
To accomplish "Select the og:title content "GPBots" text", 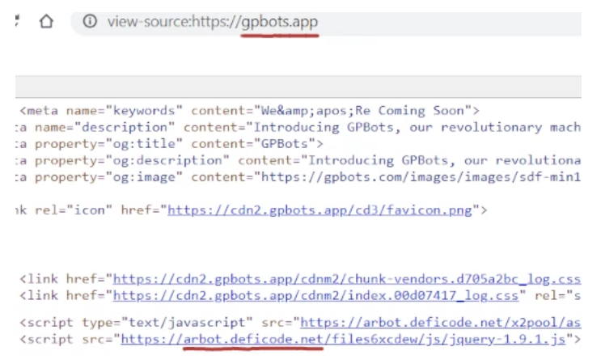I will (285, 144).
